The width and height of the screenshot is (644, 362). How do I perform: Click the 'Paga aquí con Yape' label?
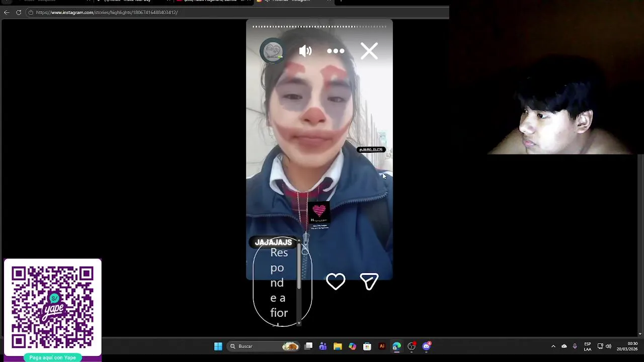coord(52,357)
